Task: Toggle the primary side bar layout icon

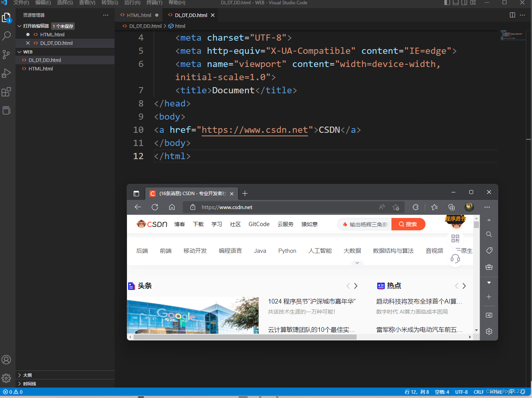Action: coord(447,3)
